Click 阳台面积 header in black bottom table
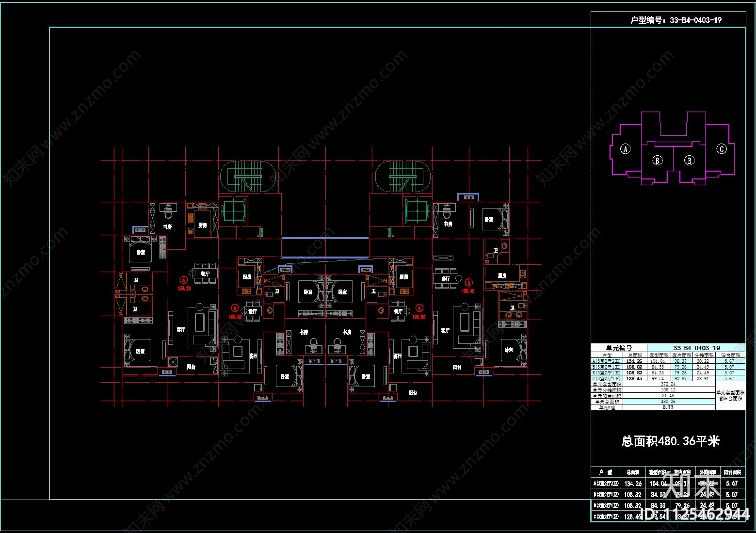 (x=732, y=472)
